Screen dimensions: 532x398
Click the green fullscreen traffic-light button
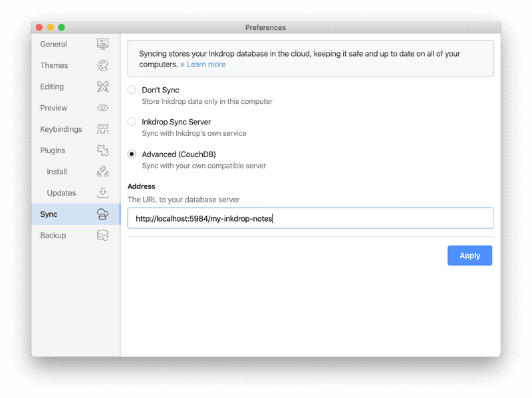(x=61, y=27)
